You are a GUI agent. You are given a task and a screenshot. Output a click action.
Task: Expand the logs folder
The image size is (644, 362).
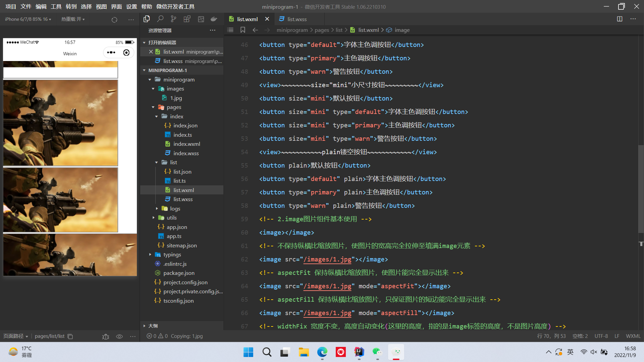pos(175,208)
